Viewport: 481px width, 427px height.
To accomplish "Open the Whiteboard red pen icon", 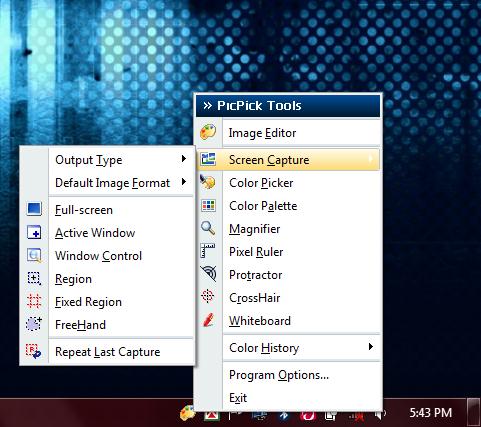I will pyautogui.click(x=208, y=320).
